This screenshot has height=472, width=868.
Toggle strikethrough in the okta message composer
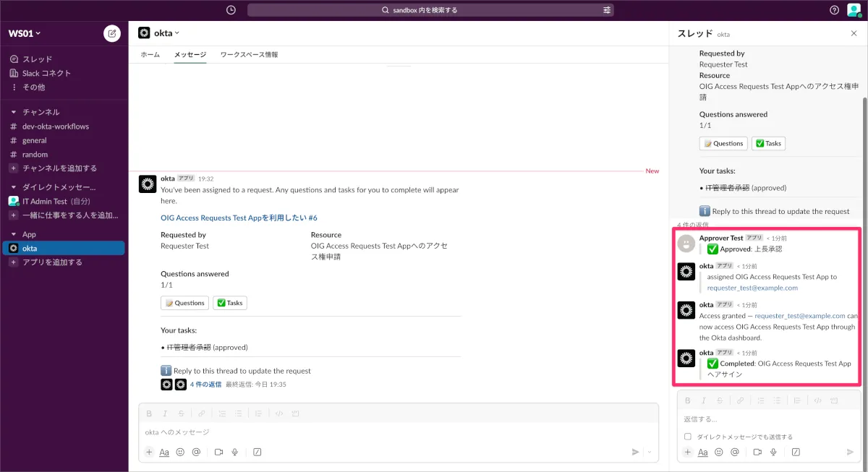(181, 413)
